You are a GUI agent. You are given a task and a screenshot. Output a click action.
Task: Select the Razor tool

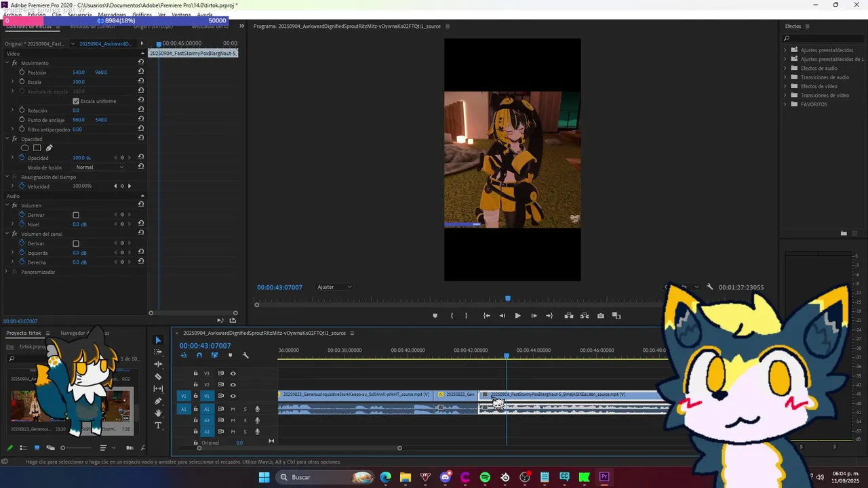158,377
